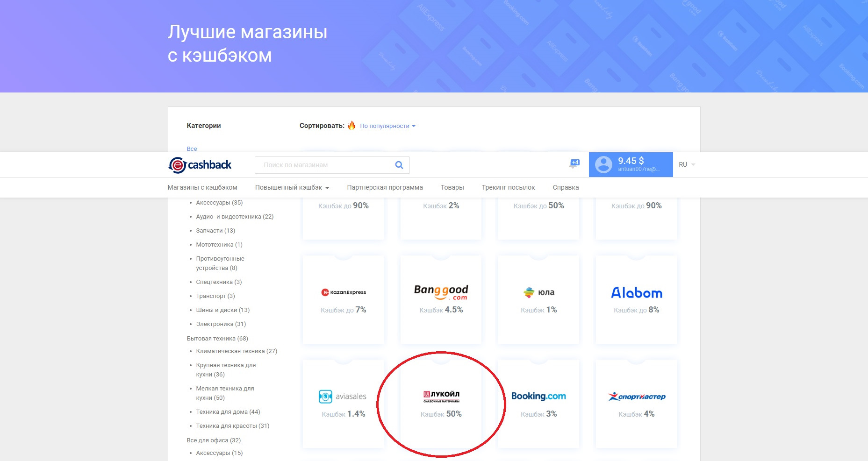Select category 'Техника для красоты (31)'
Image resolution: width=868 pixels, height=461 pixels.
point(233,426)
